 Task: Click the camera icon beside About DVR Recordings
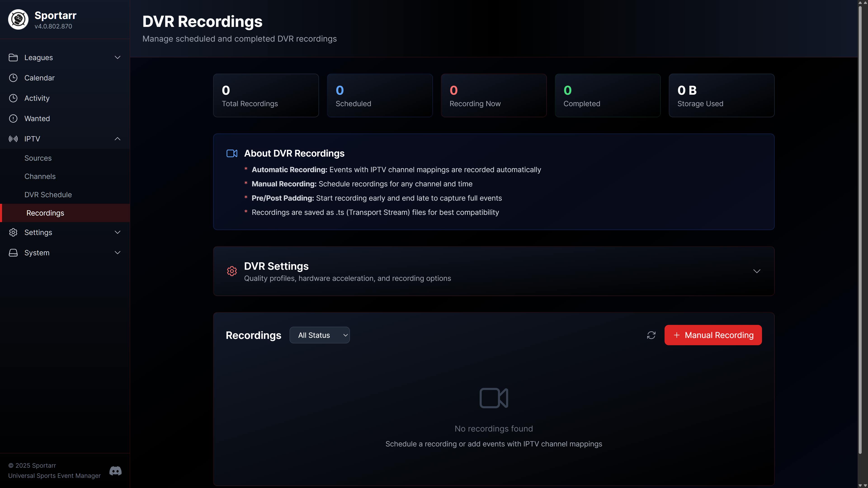coord(232,153)
